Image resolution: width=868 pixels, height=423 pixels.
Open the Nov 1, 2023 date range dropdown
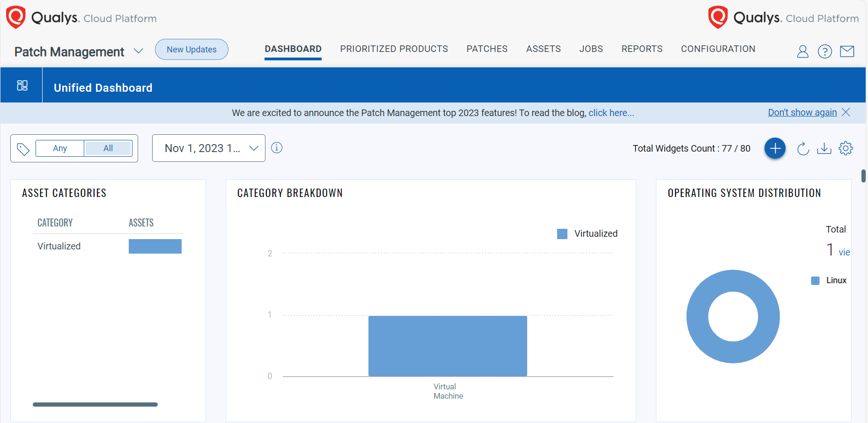click(208, 148)
